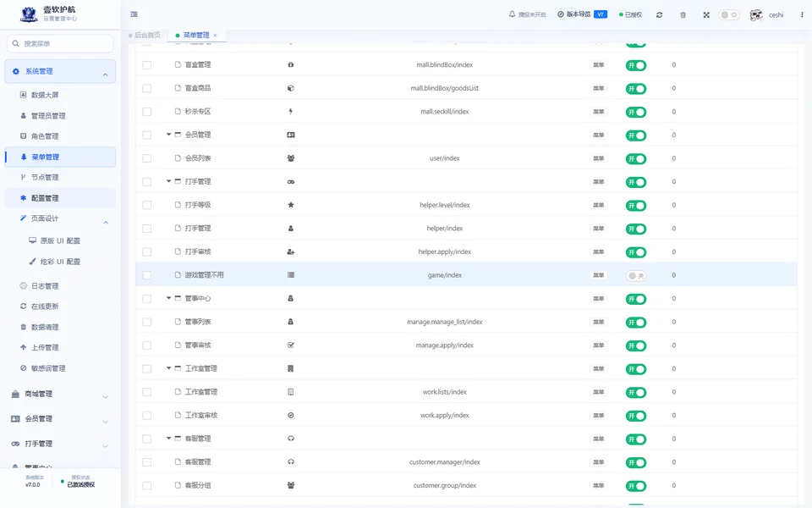Turn off the 秒杀专区 status switch
Image resolution: width=812 pixels, height=508 pixels.
click(x=636, y=112)
